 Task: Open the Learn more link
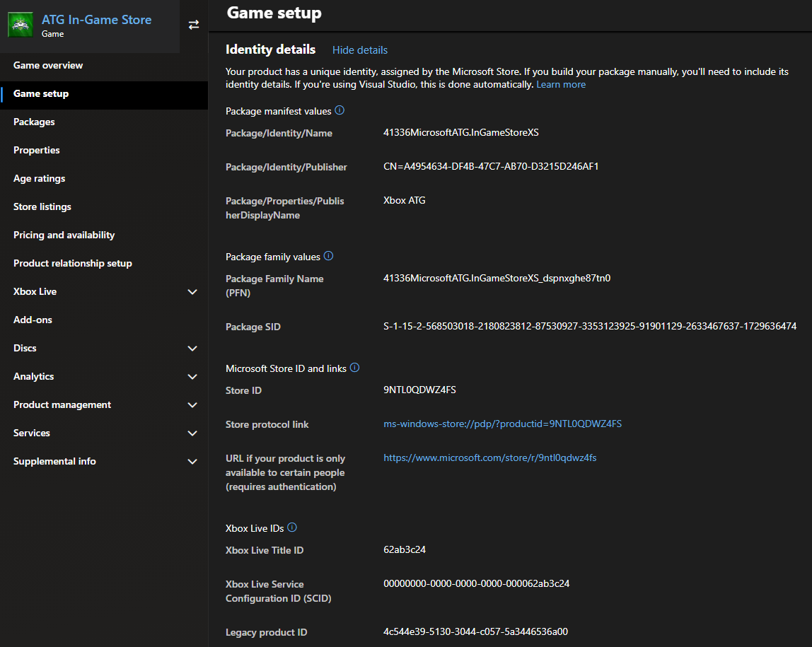(x=561, y=83)
